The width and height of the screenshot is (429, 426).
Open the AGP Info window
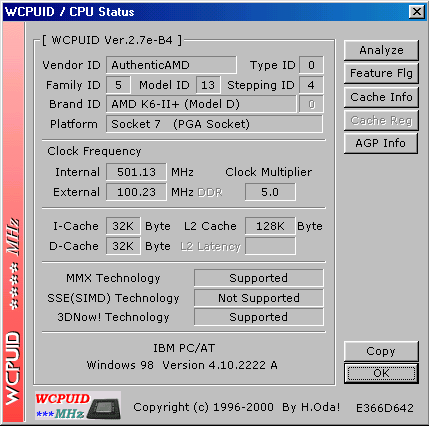(381, 143)
